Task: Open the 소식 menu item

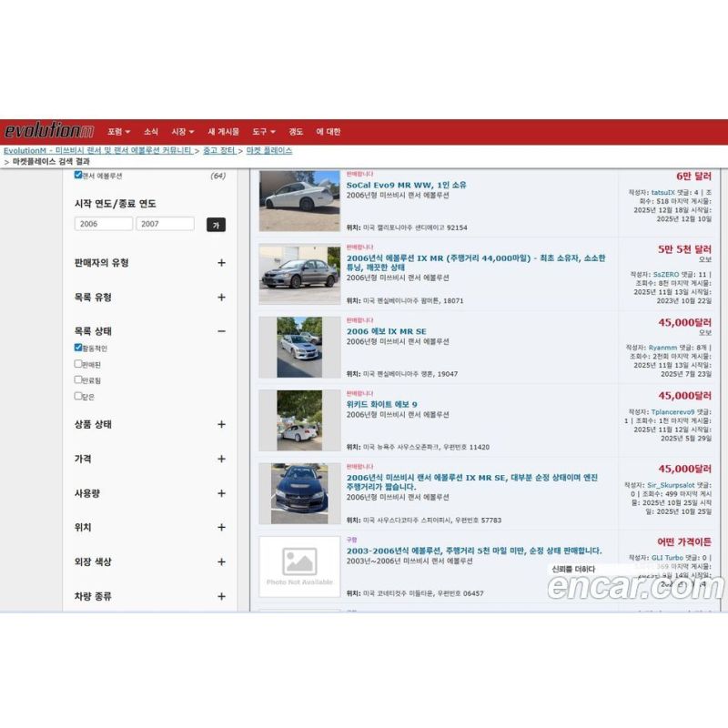Action: (x=151, y=132)
